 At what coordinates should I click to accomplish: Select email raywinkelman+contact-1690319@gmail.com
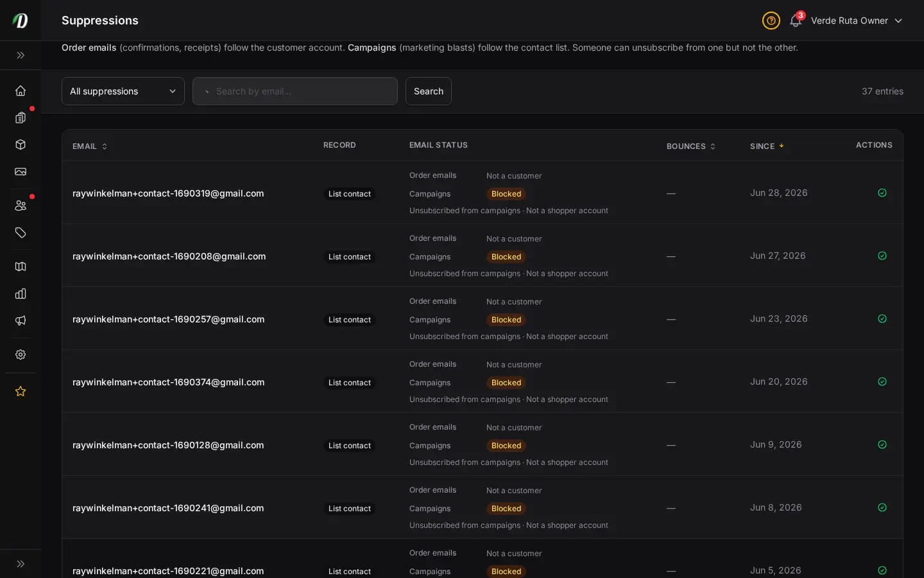click(x=168, y=193)
